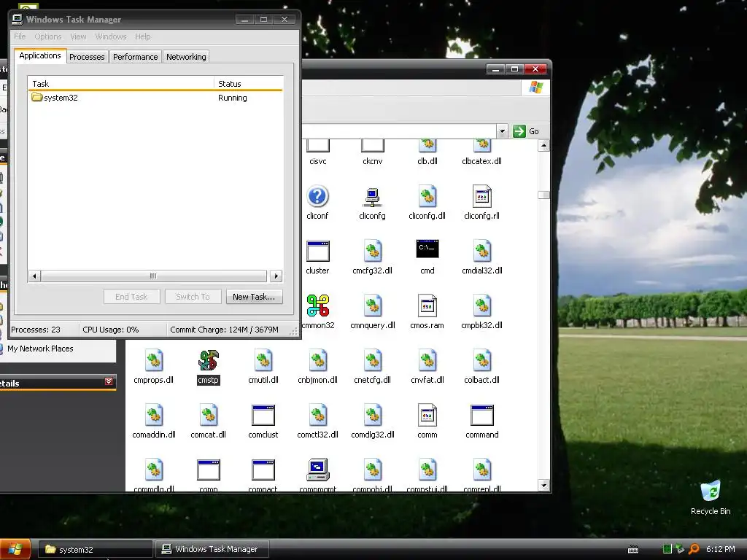Open the Help menu in Task Manager
Screen dimensions: 747x560
click(142, 36)
